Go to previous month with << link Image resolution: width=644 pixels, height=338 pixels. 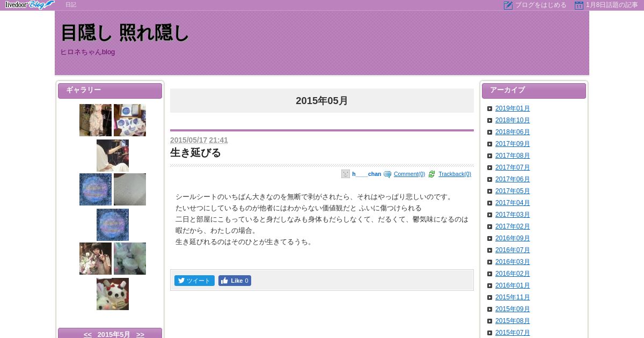87,334
